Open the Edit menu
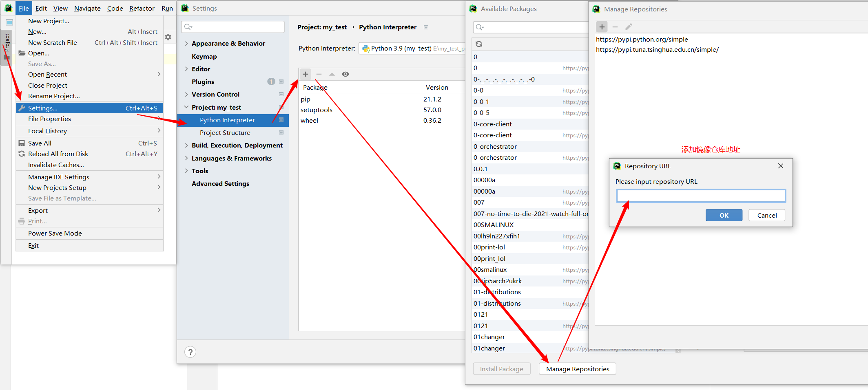 tap(41, 8)
